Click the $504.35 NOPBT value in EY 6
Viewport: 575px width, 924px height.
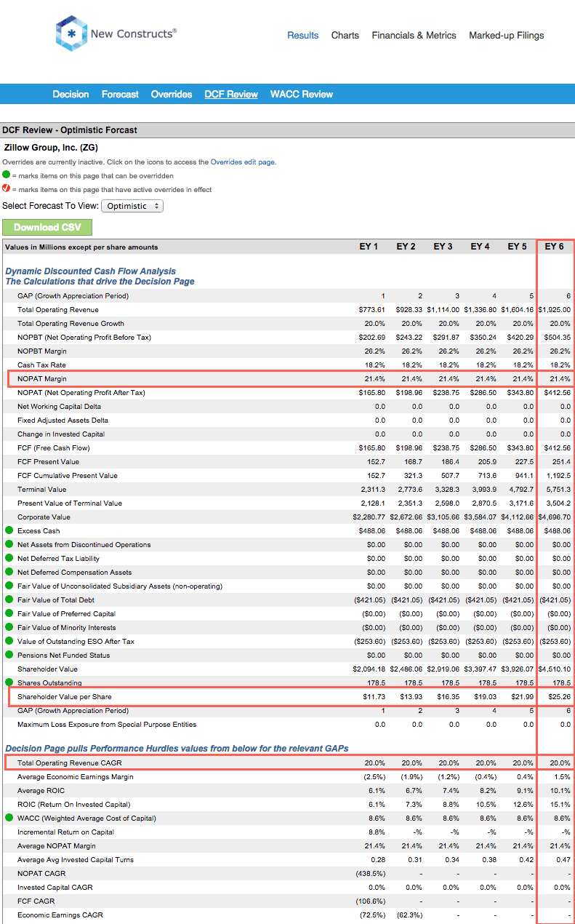click(x=558, y=337)
